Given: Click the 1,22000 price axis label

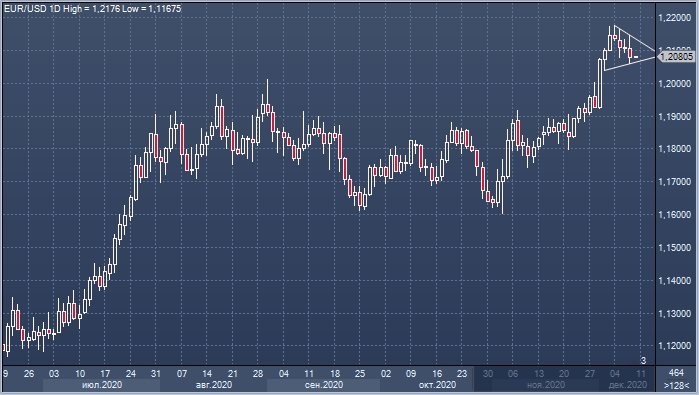Looking at the screenshot, I should (674, 18).
